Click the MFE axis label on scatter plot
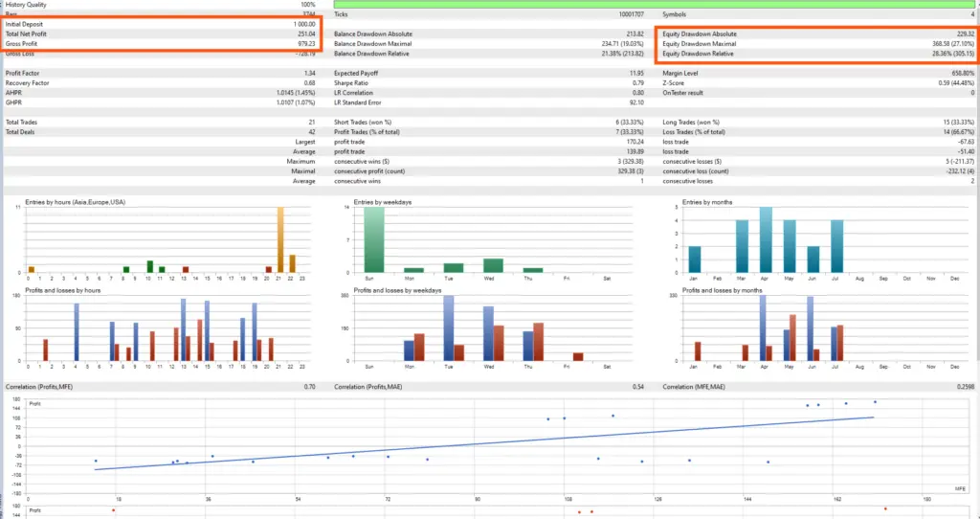This screenshot has width=980, height=519. tap(960, 488)
